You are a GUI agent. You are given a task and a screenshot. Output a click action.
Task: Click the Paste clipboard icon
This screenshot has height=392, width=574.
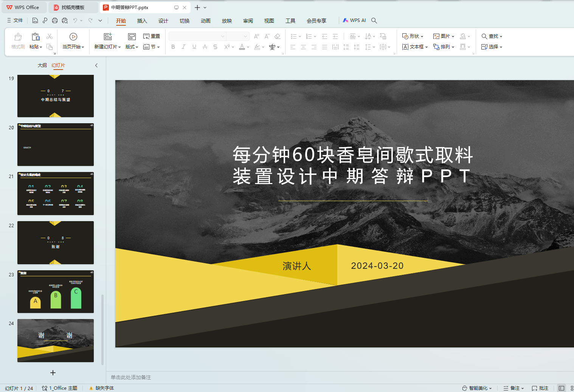coord(36,37)
